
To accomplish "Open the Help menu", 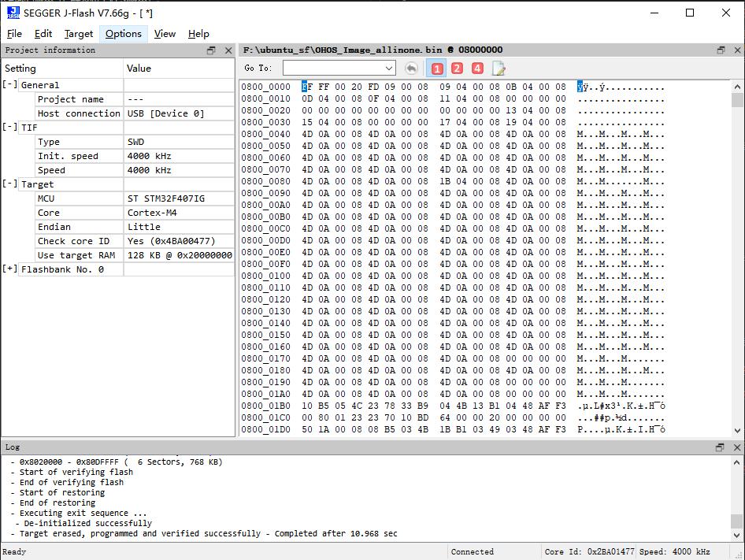I will [x=198, y=34].
